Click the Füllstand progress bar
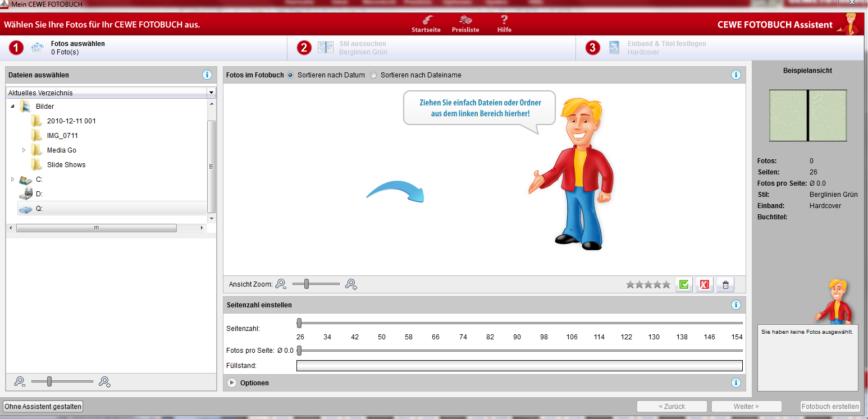 tap(519, 366)
